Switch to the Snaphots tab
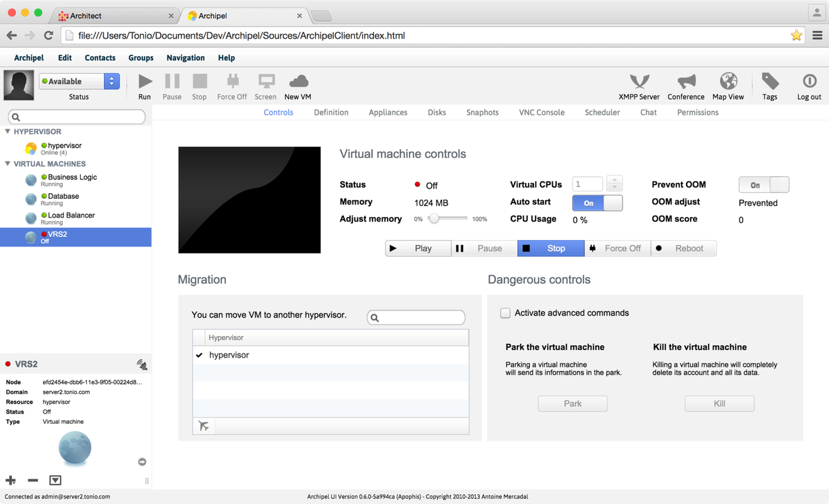The image size is (829, 504). 482,113
